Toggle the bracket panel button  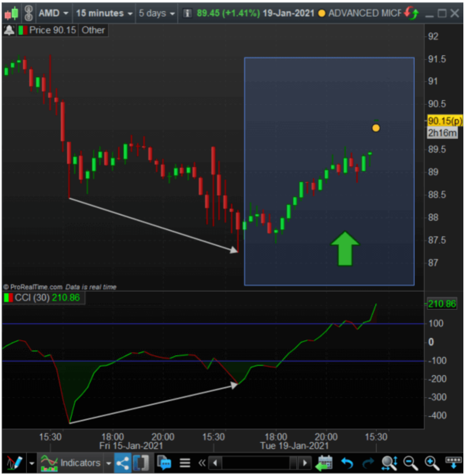[x=141, y=463]
